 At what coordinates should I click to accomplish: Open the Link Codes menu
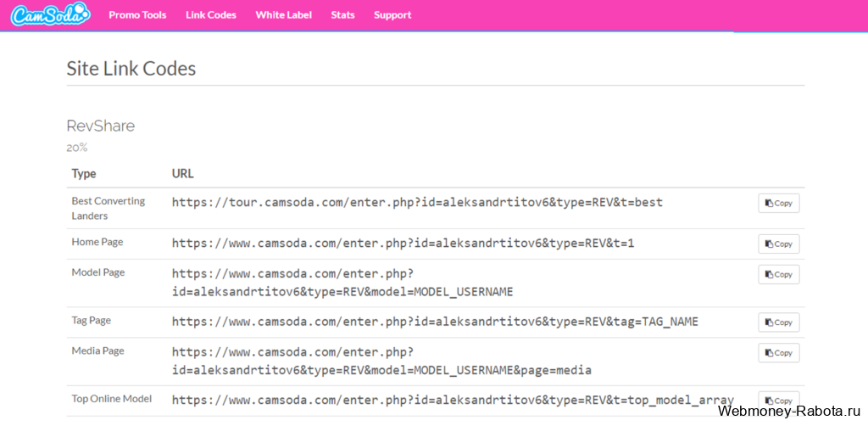click(211, 15)
